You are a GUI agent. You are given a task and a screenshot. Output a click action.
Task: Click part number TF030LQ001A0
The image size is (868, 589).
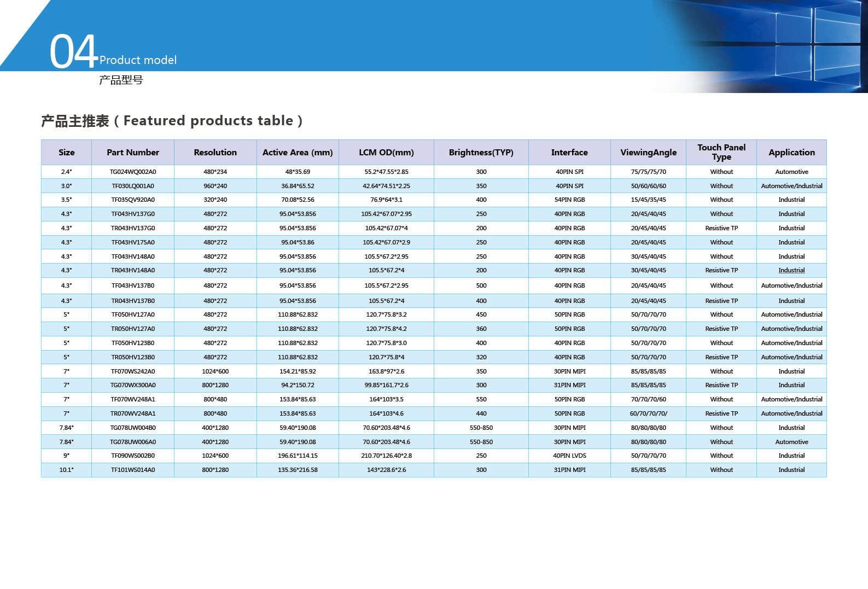pyautogui.click(x=133, y=186)
